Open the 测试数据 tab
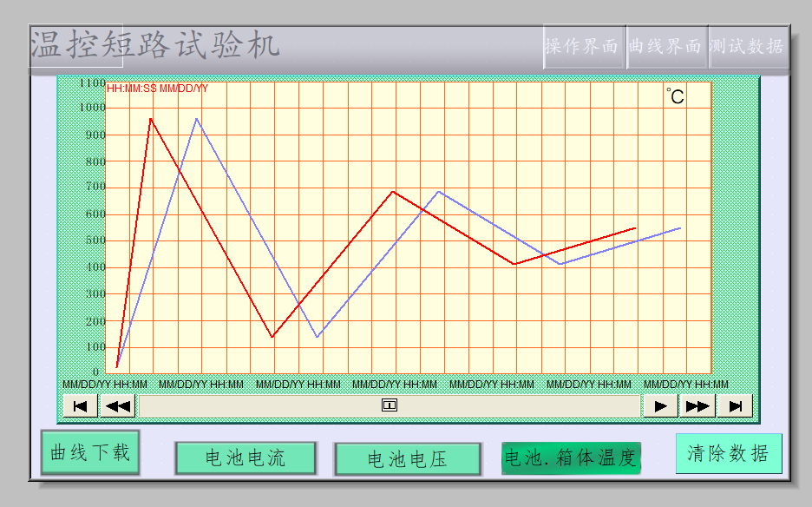 [x=746, y=47]
